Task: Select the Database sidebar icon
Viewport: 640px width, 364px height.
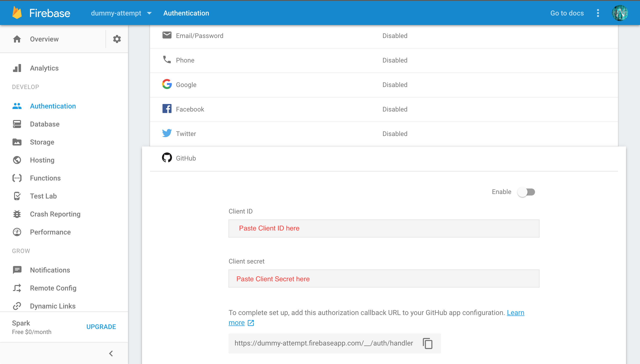Action: [17, 124]
